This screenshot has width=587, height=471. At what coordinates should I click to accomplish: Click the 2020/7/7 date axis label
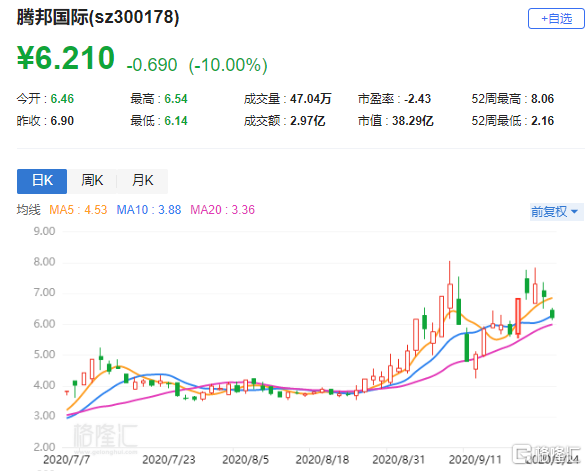[x=67, y=459]
